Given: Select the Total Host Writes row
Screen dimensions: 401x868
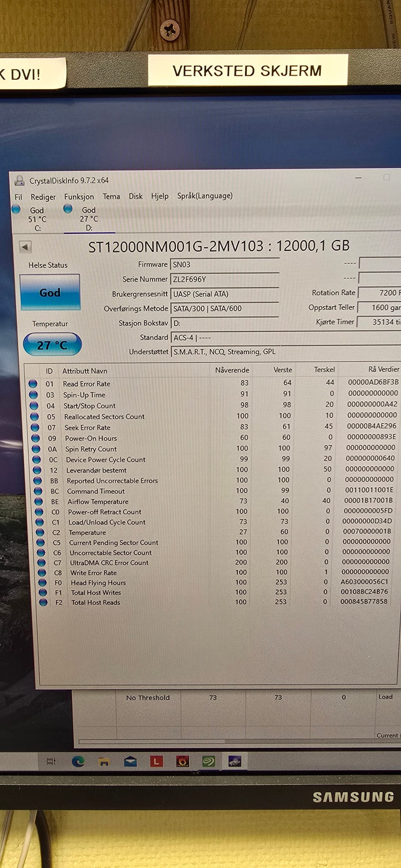Looking at the screenshot, I should [215, 592].
